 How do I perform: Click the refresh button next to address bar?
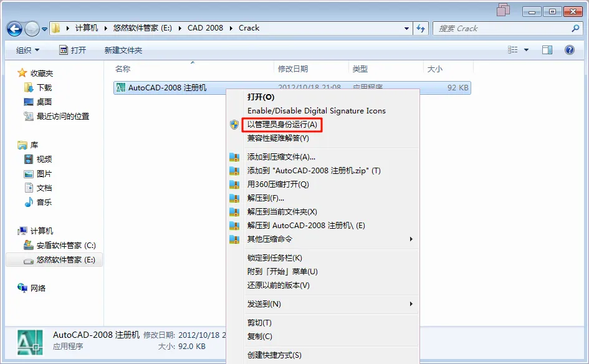[421, 29]
